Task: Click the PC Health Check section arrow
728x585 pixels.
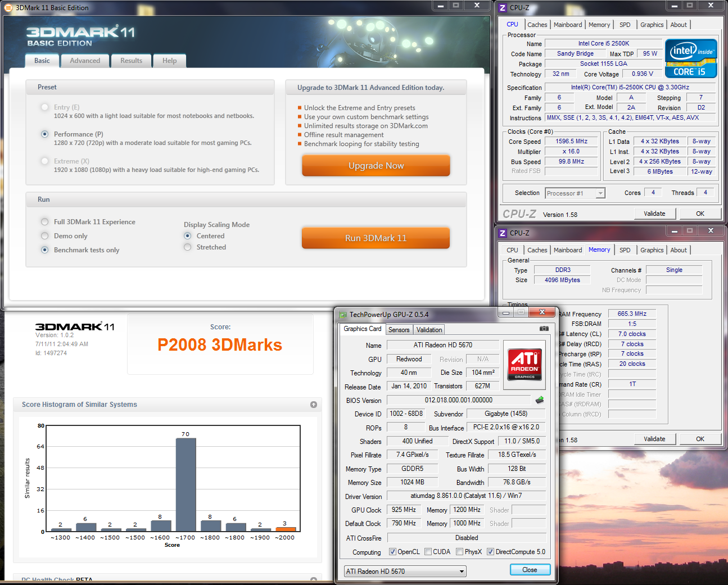Action: click(x=314, y=579)
